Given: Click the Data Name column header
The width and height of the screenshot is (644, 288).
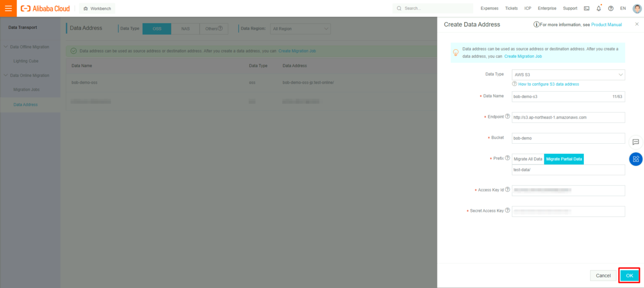Looking at the screenshot, I should [x=82, y=66].
